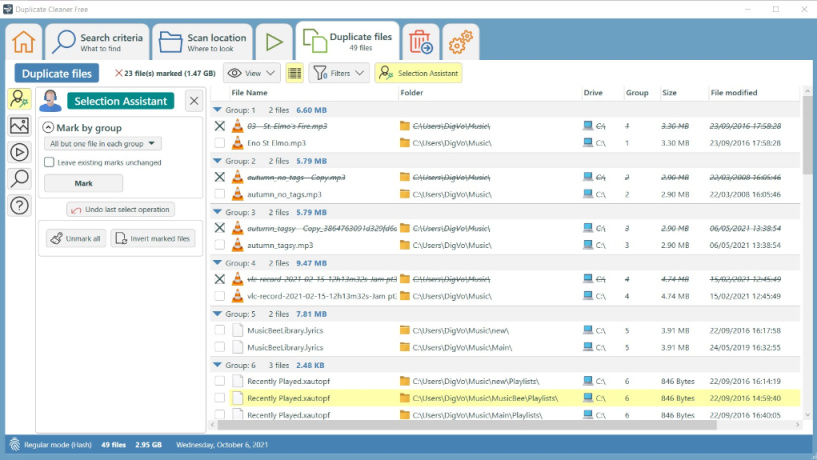Click VLC icon for autumn_tagsy.mp3
The image size is (817, 460).
237,245
